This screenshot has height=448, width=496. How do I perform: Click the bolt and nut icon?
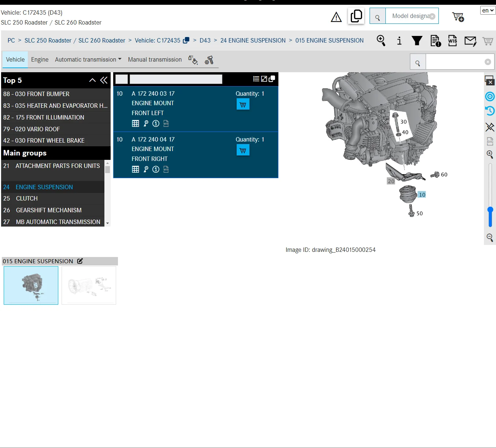click(x=209, y=60)
